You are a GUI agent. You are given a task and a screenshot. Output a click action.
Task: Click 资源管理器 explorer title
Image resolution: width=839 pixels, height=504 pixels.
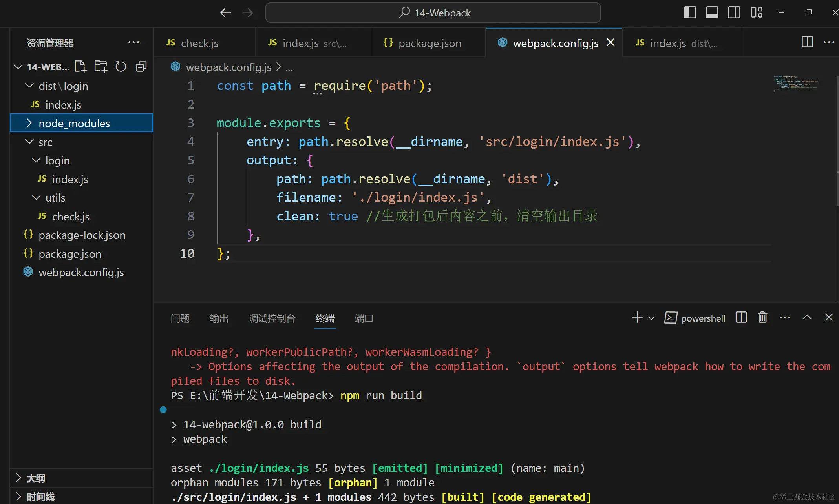[50, 43]
